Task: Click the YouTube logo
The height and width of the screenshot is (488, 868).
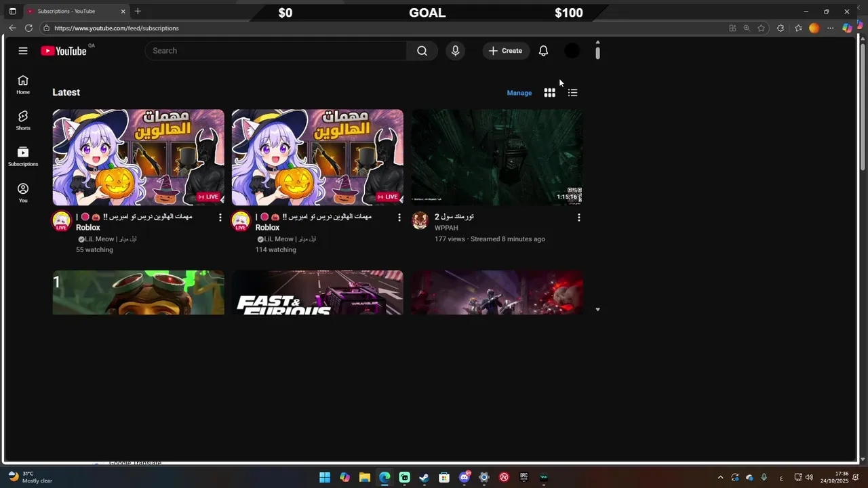Action: 64,51
